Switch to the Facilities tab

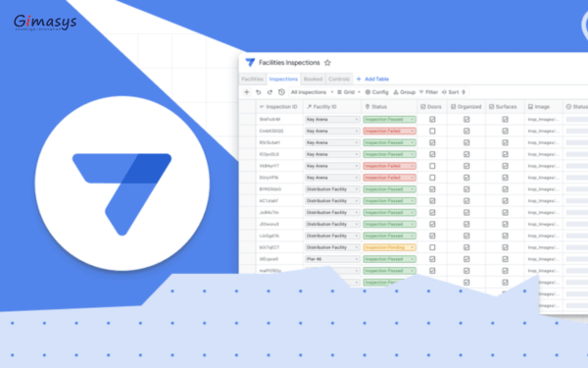coord(253,79)
